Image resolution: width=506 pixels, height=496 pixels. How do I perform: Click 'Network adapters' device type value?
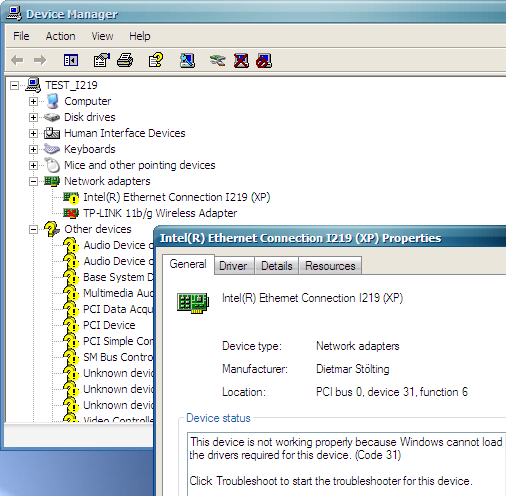point(358,346)
